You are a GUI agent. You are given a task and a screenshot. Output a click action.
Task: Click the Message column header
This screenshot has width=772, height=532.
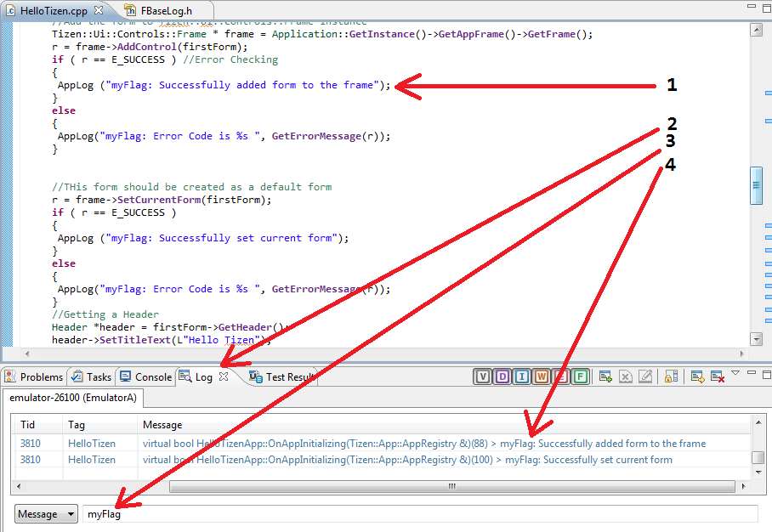[x=444, y=425]
